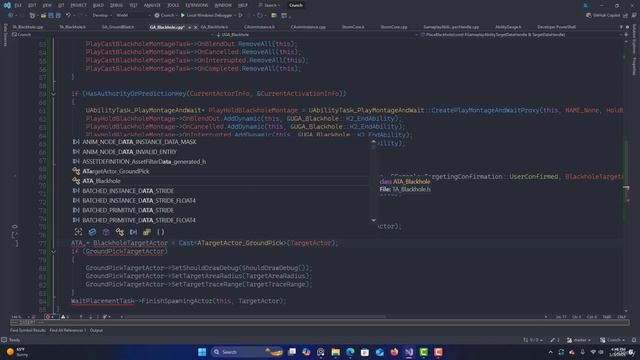The height and width of the screenshot is (360, 640).
Task: Click the warning count indicator below editor
Action: (65, 317)
